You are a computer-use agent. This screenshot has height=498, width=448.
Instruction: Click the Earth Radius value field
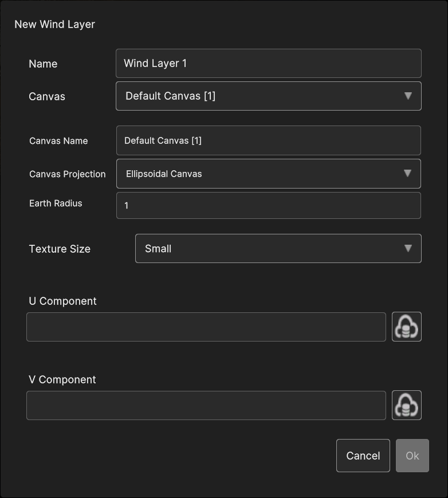269,206
